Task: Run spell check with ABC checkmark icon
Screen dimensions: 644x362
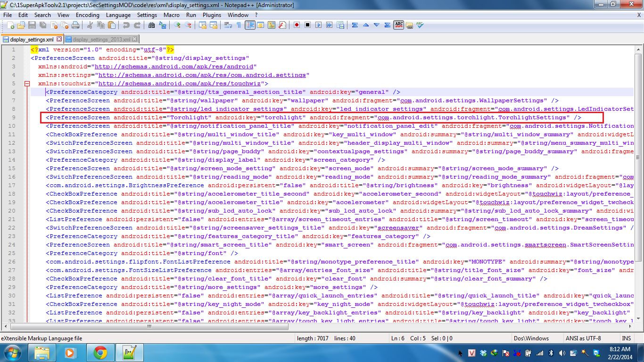Action: pos(420,25)
